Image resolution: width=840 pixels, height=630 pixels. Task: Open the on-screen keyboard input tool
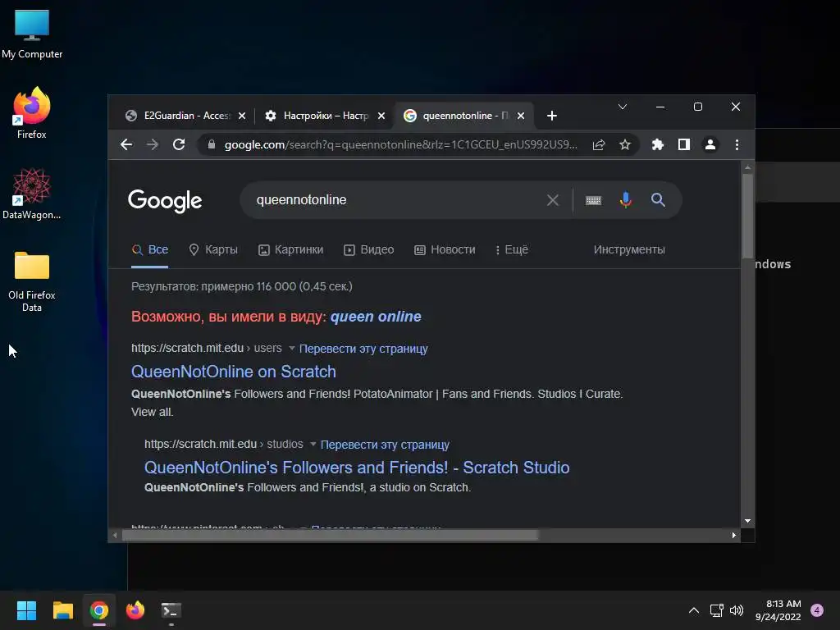[x=593, y=200]
